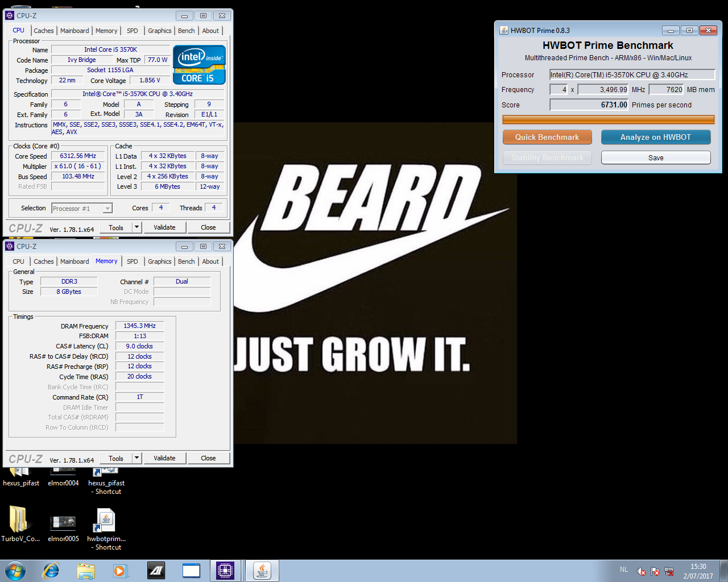Screen dimensions: 728x582
Task: Open Windows Media Player from the taskbar
Action: tap(120, 571)
